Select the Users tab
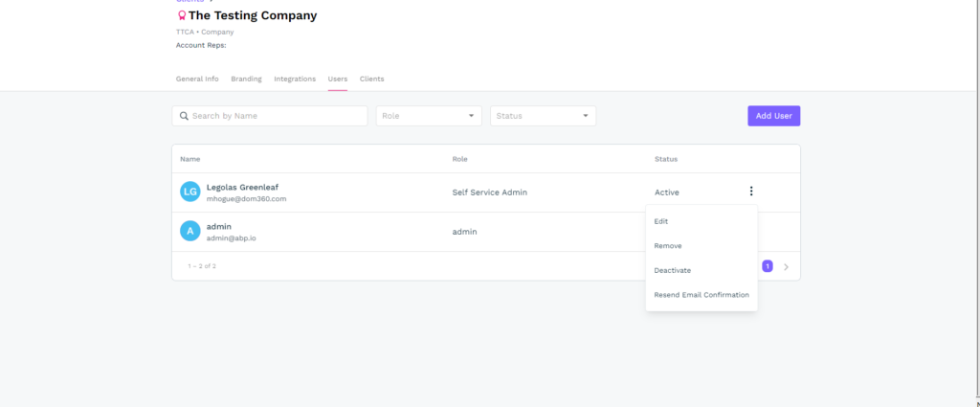 [338, 79]
